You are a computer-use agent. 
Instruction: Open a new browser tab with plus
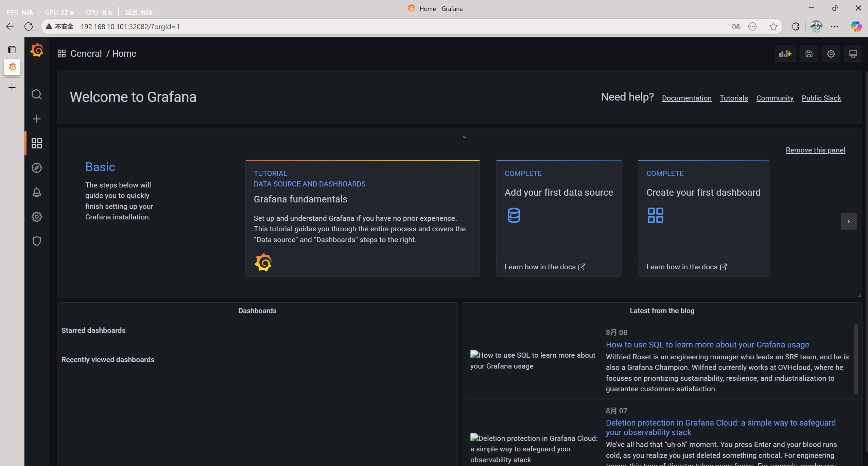coord(12,88)
